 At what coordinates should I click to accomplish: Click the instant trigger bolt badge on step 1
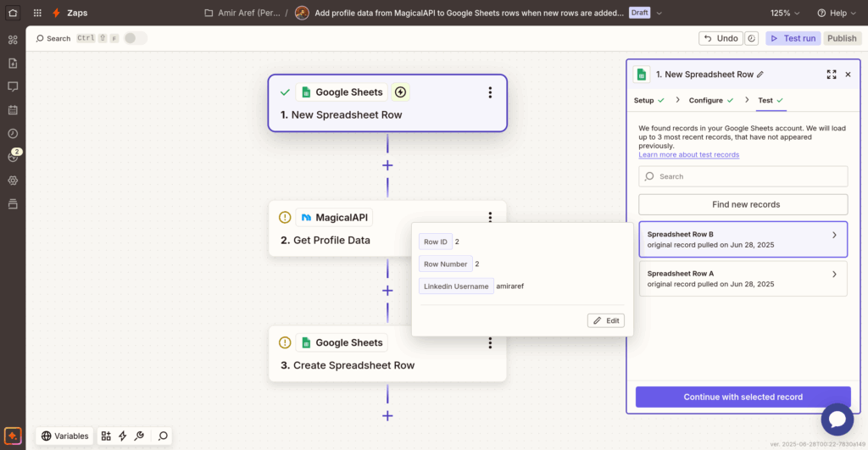pyautogui.click(x=400, y=92)
